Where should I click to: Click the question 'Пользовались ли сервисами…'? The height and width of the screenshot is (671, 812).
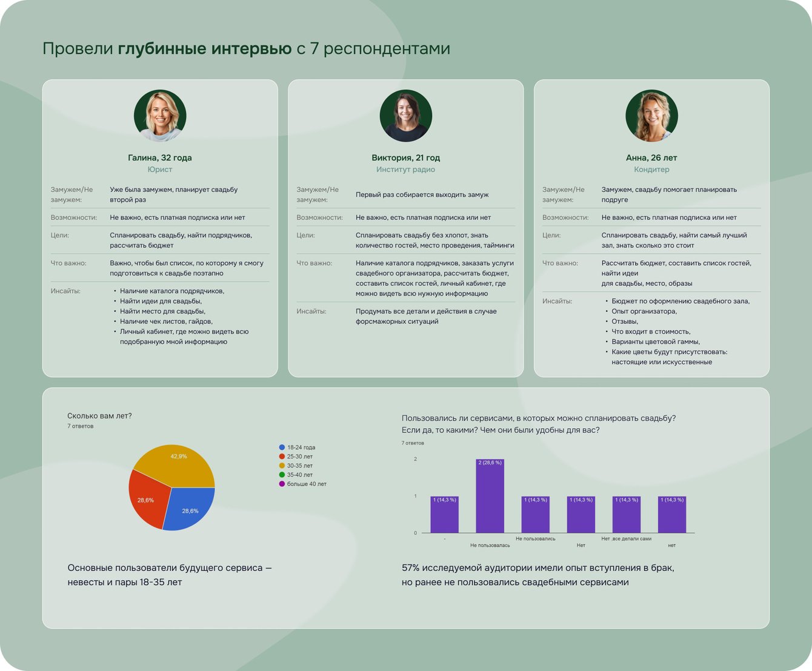(539, 424)
